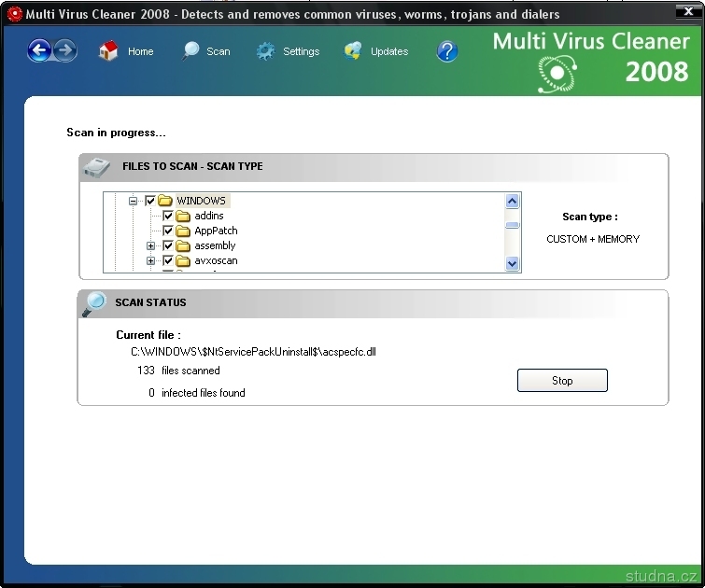Select the WINDOWS tree label
705x588 pixels.
(202, 201)
